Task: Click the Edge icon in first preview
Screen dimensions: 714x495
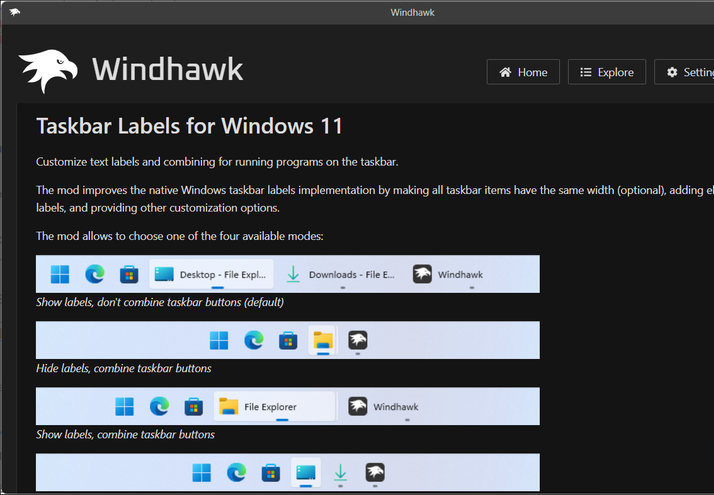Action: click(x=95, y=274)
